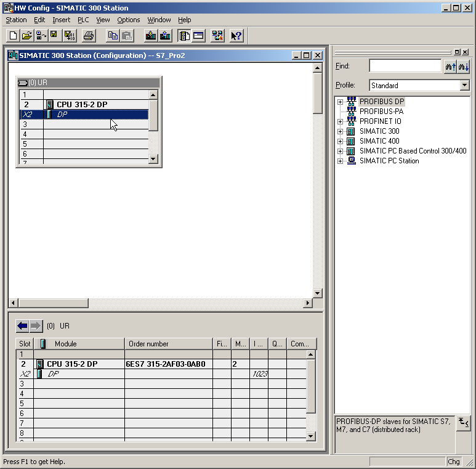Toggle the hardware Catalog toolbar icon

(x=184, y=36)
